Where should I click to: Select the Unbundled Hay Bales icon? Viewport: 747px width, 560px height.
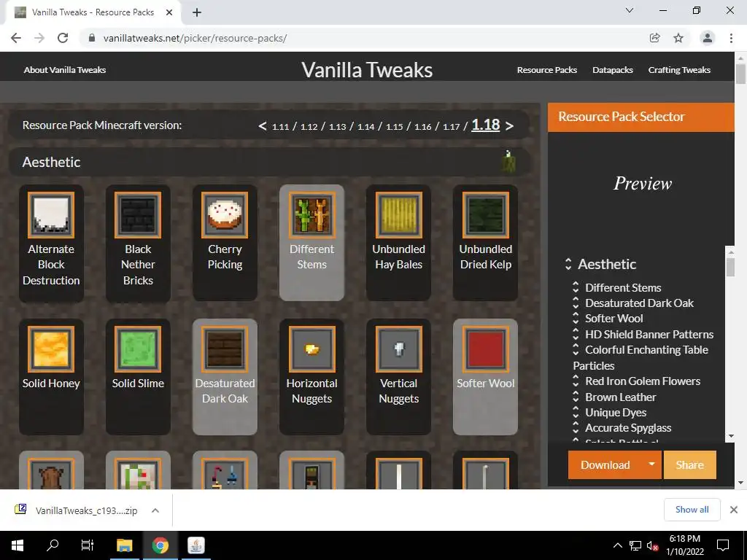pyautogui.click(x=399, y=215)
